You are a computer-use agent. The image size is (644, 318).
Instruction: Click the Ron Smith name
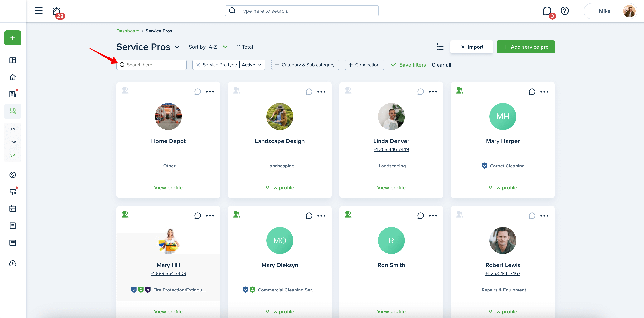click(x=391, y=265)
